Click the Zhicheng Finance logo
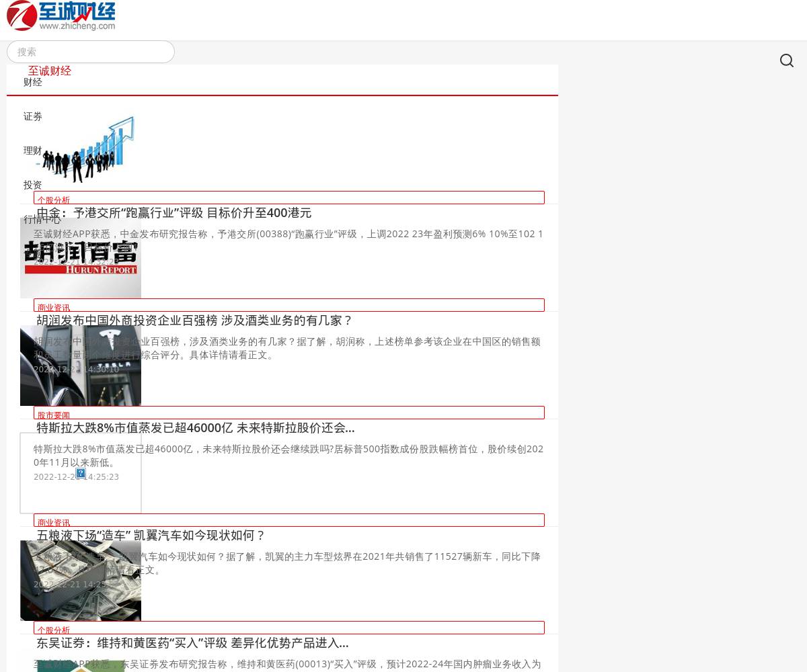The height and width of the screenshot is (672, 807). [x=61, y=16]
